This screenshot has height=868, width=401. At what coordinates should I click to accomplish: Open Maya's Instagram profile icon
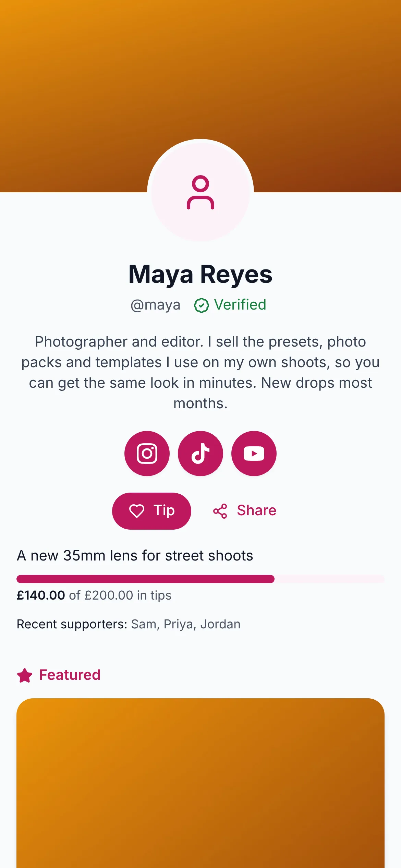(x=147, y=453)
